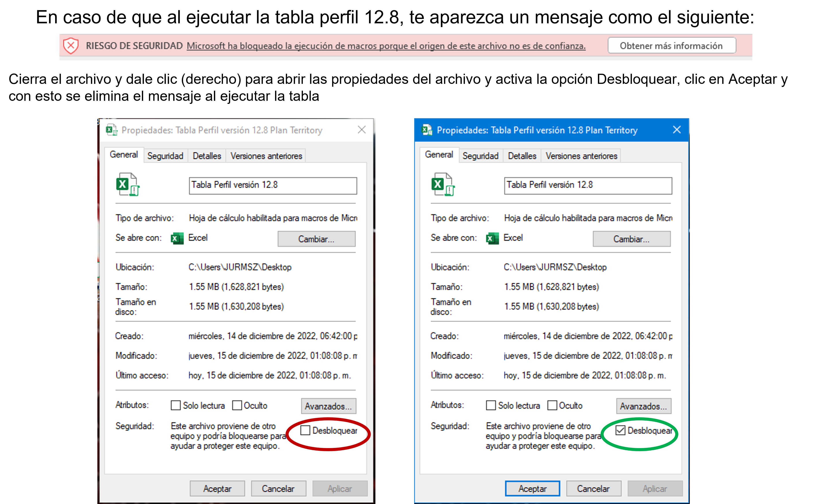Click the title bar Excel icon of the right dialog
This screenshot has height=504, width=818.
pyautogui.click(x=427, y=130)
